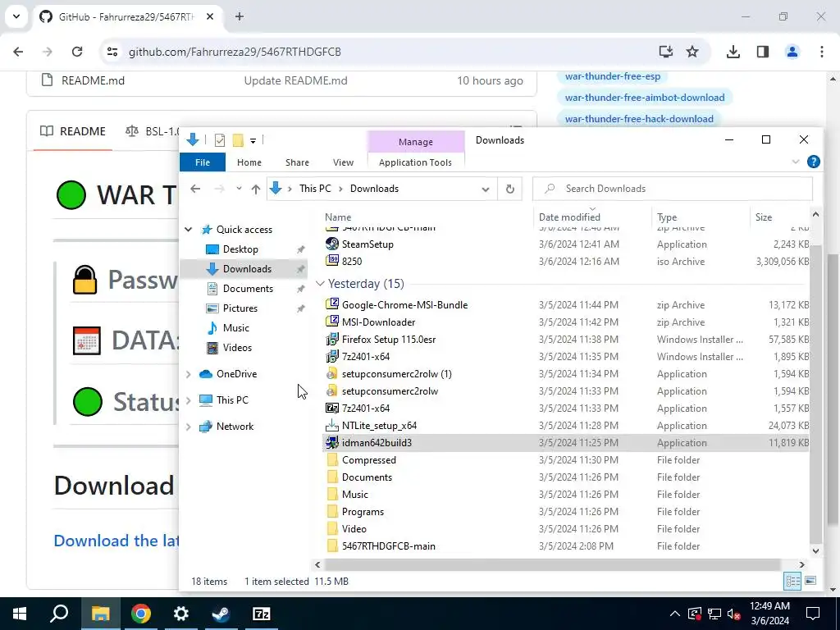
Task: Navigate back in File Explorer
Action: pyautogui.click(x=195, y=189)
